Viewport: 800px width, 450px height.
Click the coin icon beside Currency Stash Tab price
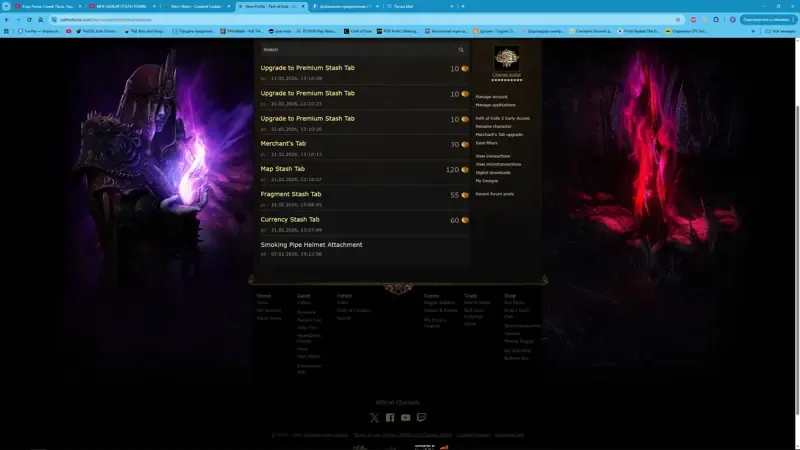point(465,220)
